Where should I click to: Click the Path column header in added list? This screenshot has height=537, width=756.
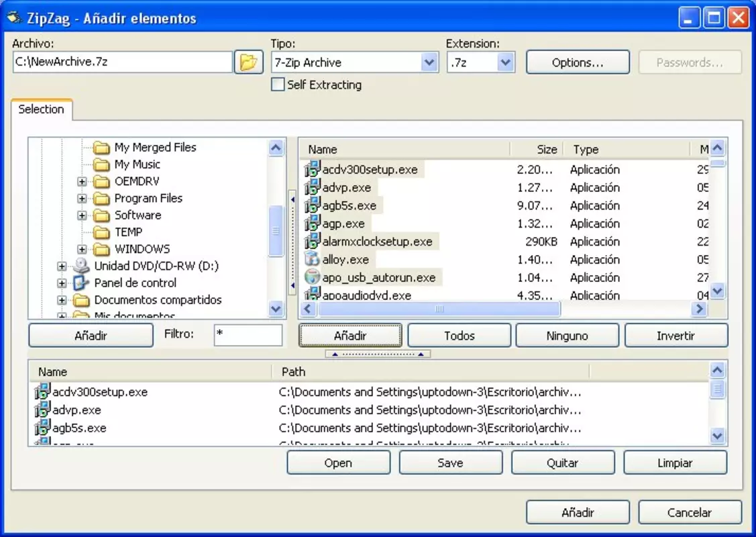coord(431,371)
